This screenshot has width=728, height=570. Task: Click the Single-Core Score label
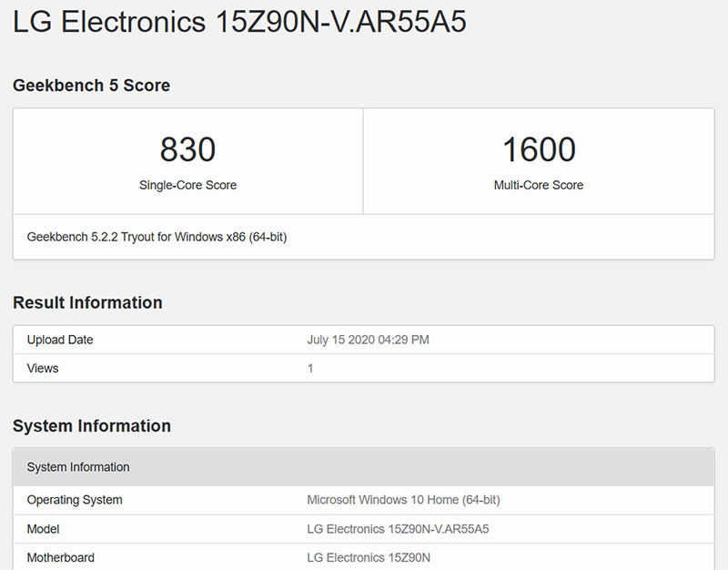tap(187, 185)
